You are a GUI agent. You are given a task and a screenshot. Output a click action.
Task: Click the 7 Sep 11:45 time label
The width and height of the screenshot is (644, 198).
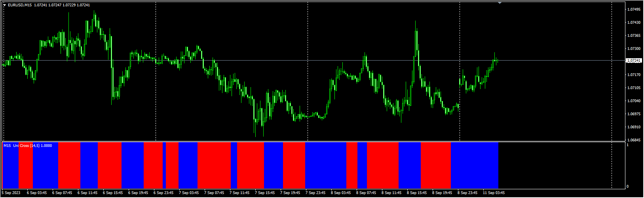click(x=239, y=193)
